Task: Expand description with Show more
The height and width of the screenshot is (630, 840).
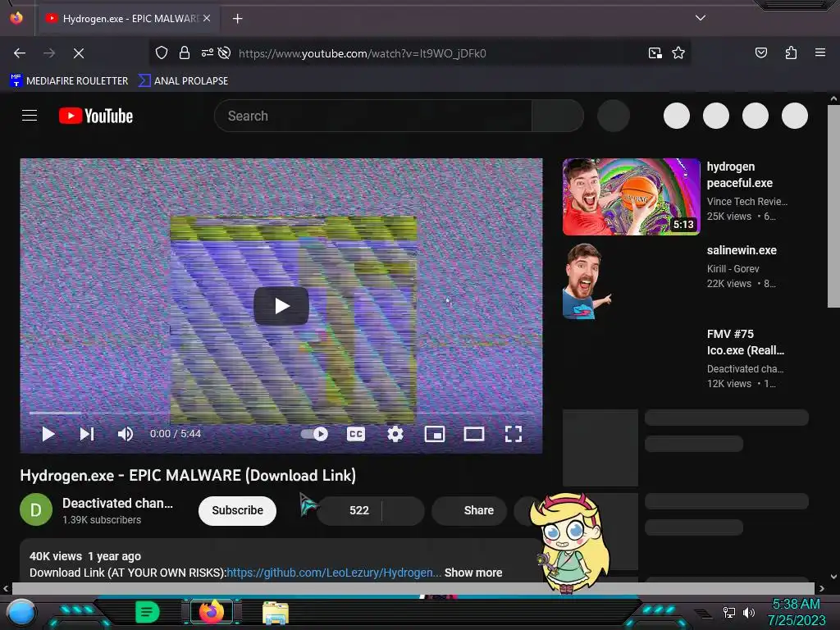Action: [473, 573]
